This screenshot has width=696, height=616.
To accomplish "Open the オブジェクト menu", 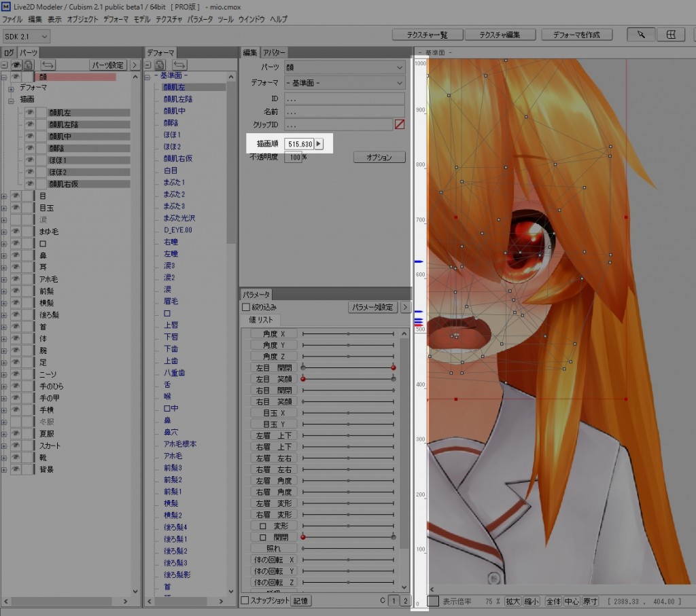I will pos(82,19).
